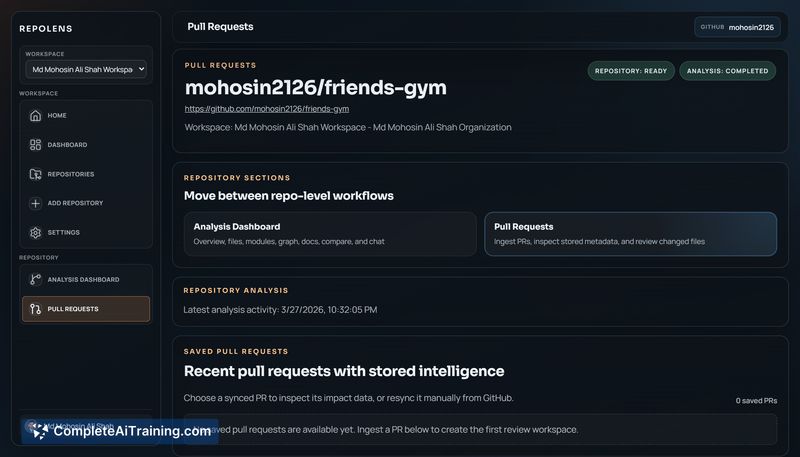Image resolution: width=800 pixels, height=457 pixels.
Task: Open the Analysis Dashboard section card
Action: click(330, 233)
